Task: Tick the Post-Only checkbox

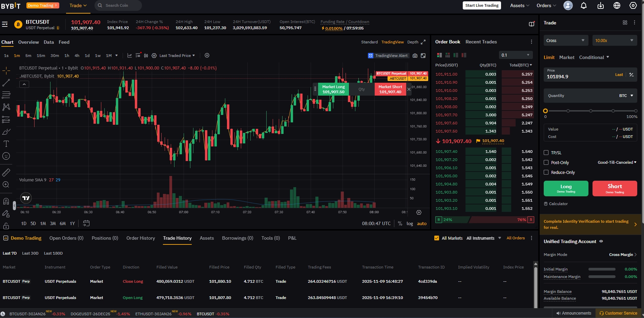Action: [x=546, y=162]
